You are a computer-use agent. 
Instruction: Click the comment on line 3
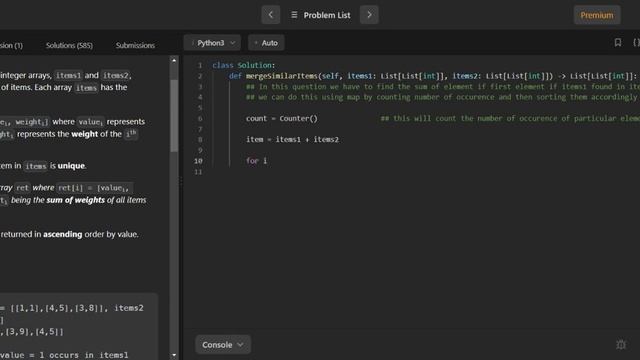point(442,87)
